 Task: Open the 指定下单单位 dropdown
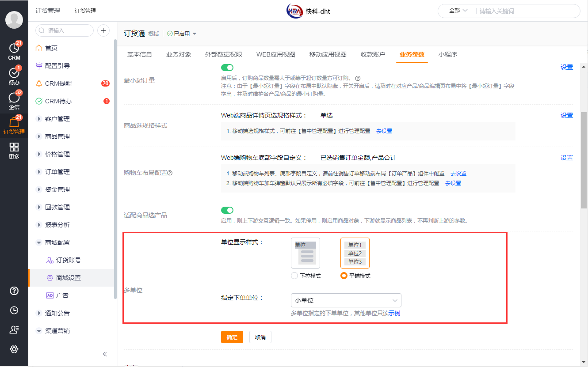pos(346,300)
